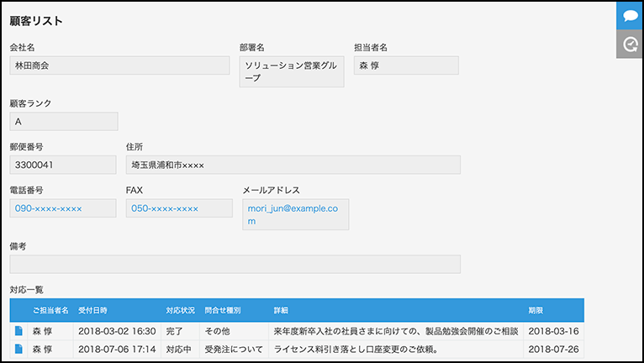Select the deadline cell 2018-03-16
The image size is (644, 363).
(x=554, y=331)
